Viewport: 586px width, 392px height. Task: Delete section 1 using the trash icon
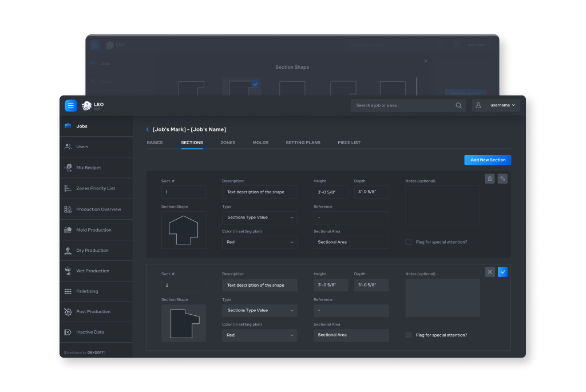pyautogui.click(x=489, y=179)
